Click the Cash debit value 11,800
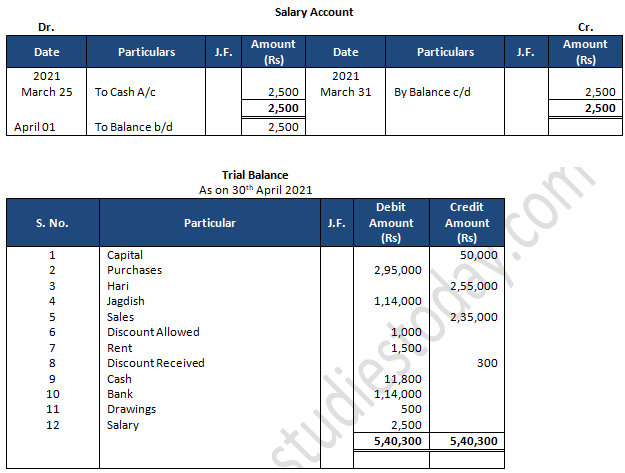This screenshot has width=625, height=473. pos(403,379)
